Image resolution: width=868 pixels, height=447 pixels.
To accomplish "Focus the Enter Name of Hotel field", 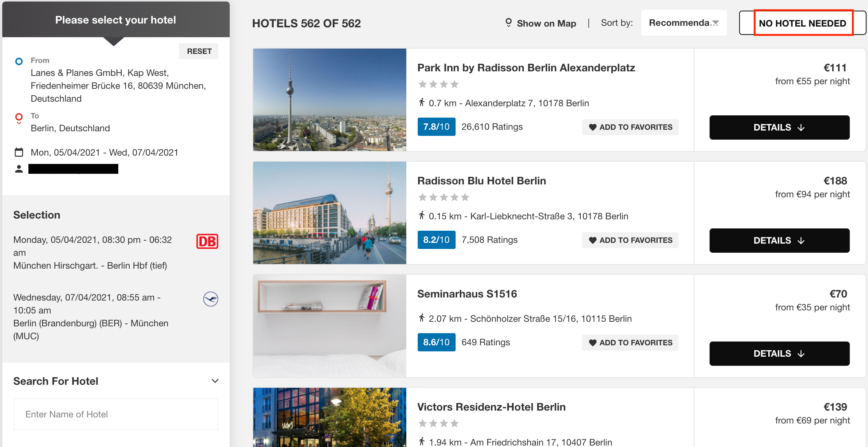I will tap(116, 414).
